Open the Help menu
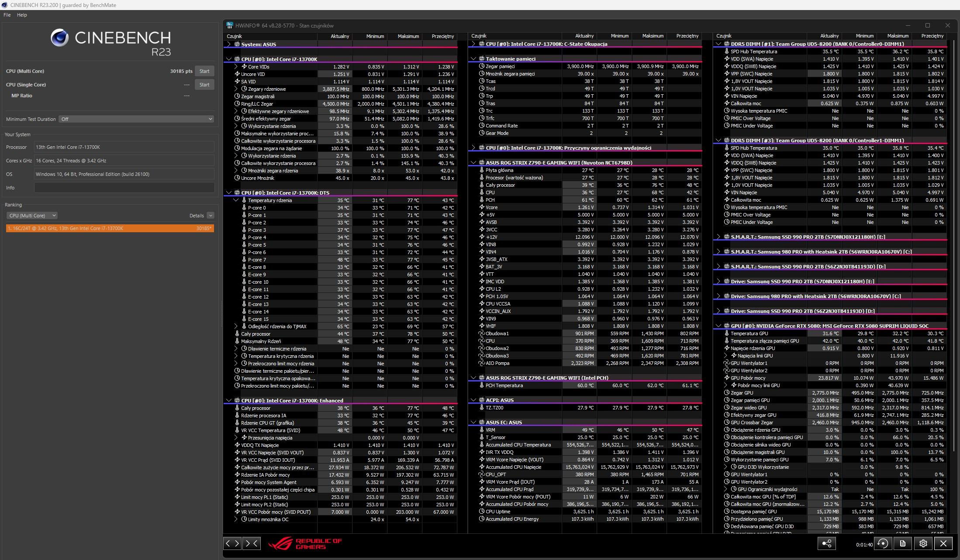Image resolution: width=960 pixels, height=560 pixels. [22, 15]
